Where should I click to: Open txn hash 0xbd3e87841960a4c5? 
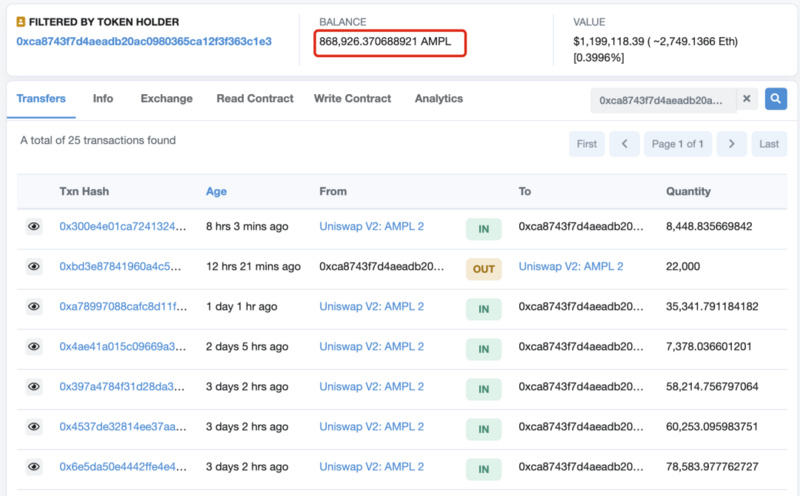120,266
